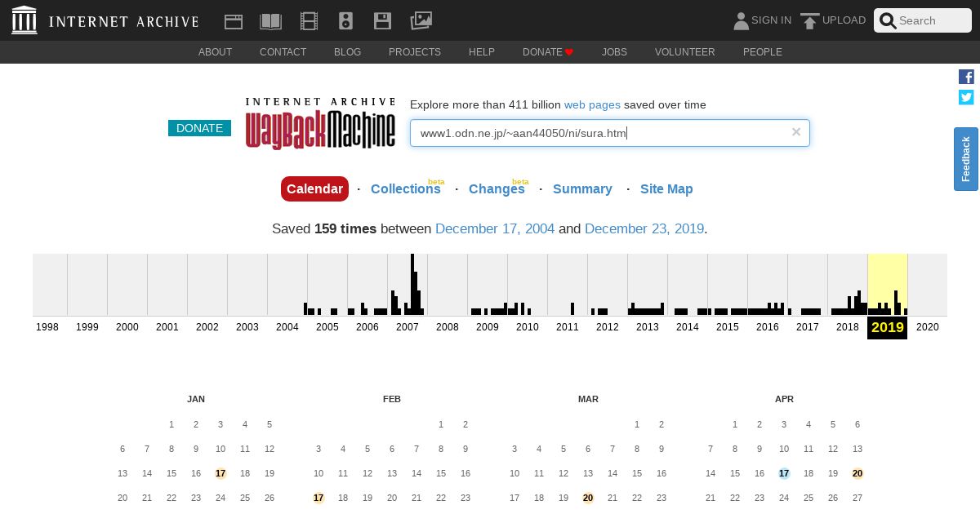980x514 pixels.
Task: Select the highlighted 2019 year label
Action: (x=888, y=327)
